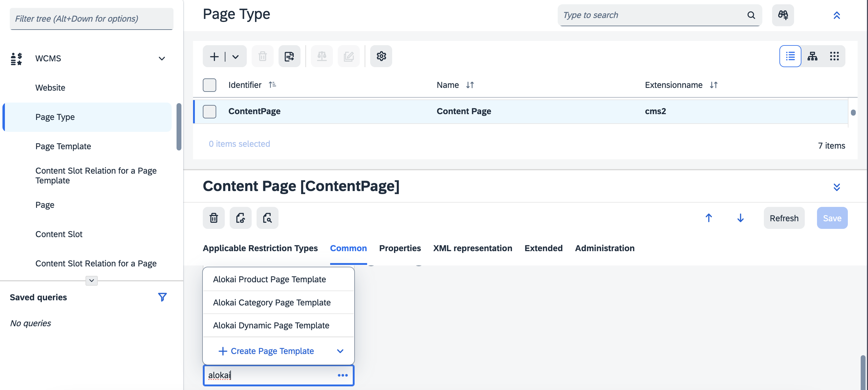Select Alokai Category Page Template option
Viewport: 868px width, 390px height.
click(x=272, y=302)
